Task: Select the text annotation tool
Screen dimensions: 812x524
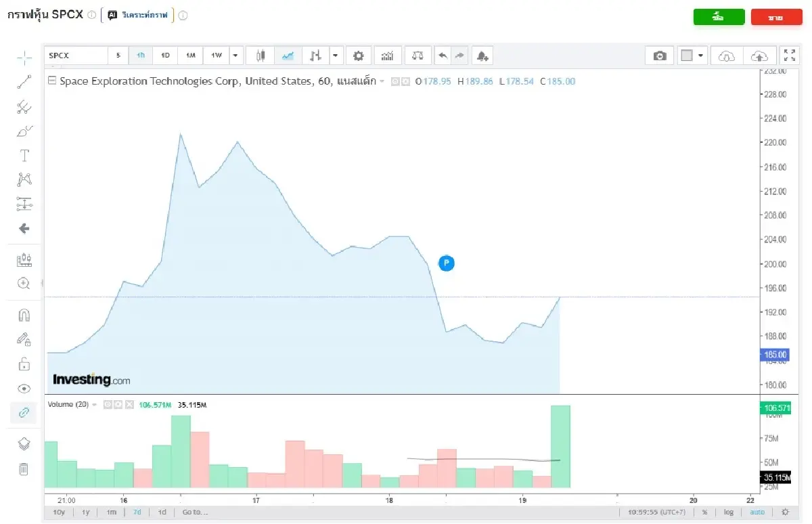Action: [24, 155]
